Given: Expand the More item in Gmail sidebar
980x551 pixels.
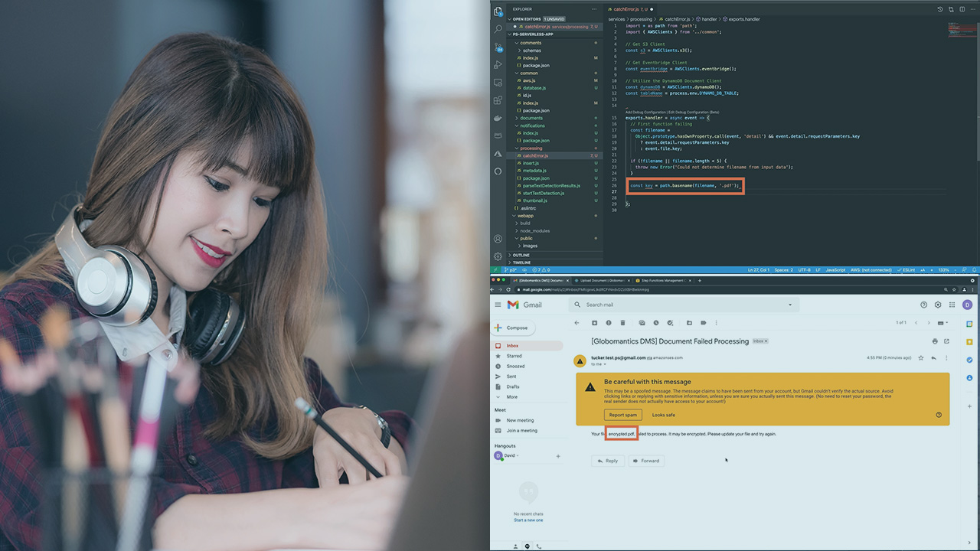Looking at the screenshot, I should point(511,396).
